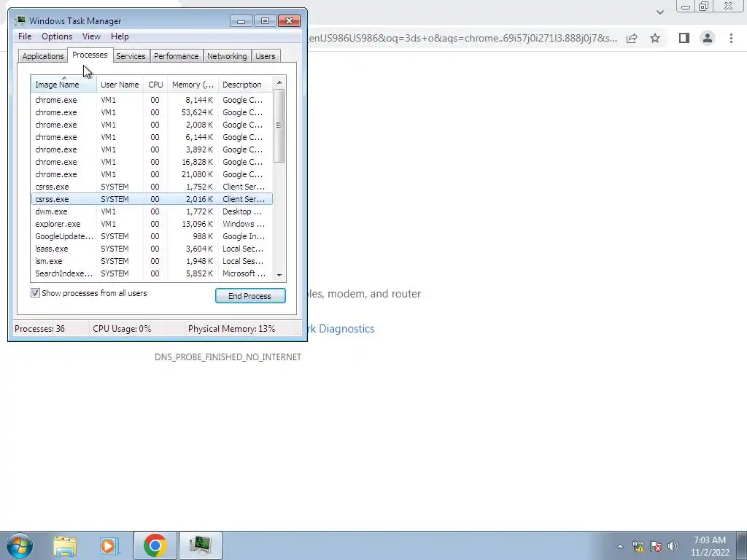Click process list scroll down arrow
Screen dimensions: 747x560
tap(279, 275)
